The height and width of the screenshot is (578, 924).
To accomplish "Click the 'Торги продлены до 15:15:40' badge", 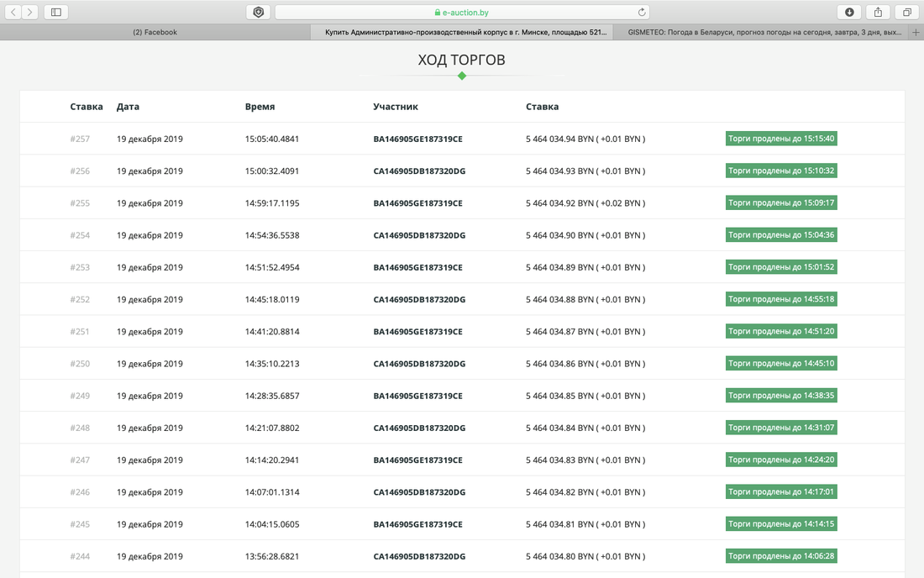I will pyautogui.click(x=781, y=139).
